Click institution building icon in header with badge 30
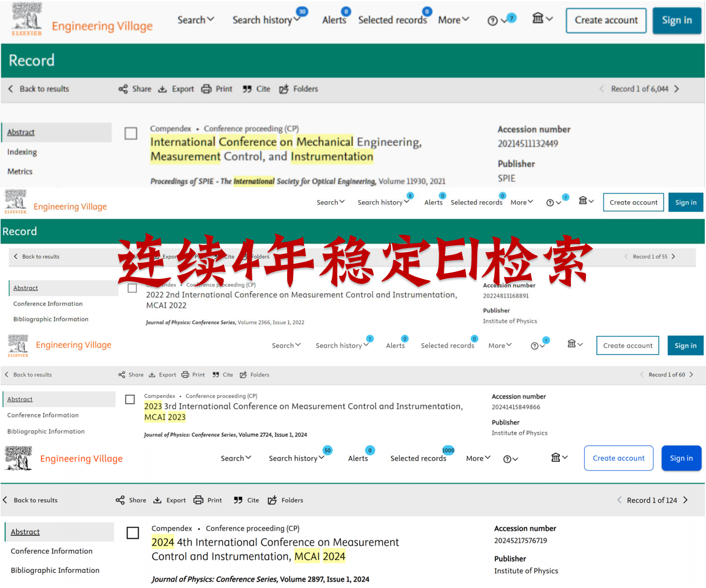 538,19
